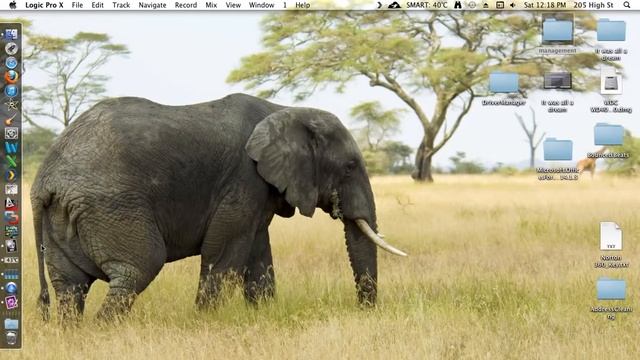Viewport: 640px width, 360px height.
Task: Select the It was all a dream project file
Action: click(557, 81)
